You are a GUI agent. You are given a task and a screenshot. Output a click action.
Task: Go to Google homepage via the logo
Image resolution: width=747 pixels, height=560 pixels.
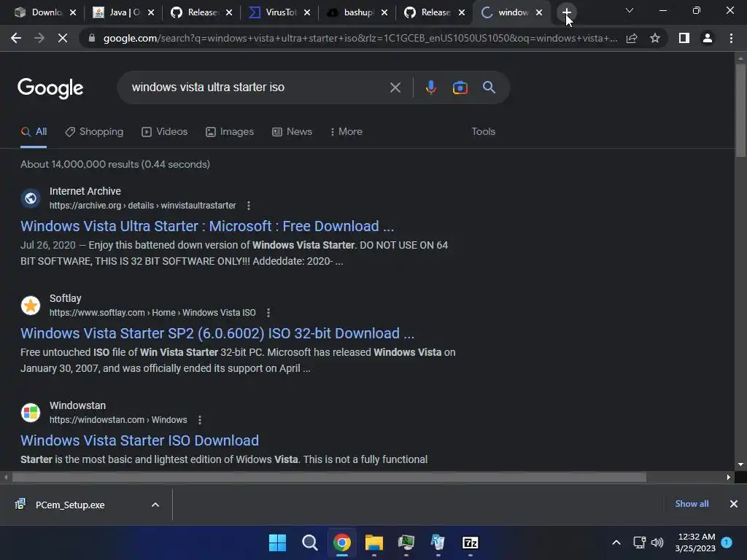click(x=50, y=88)
